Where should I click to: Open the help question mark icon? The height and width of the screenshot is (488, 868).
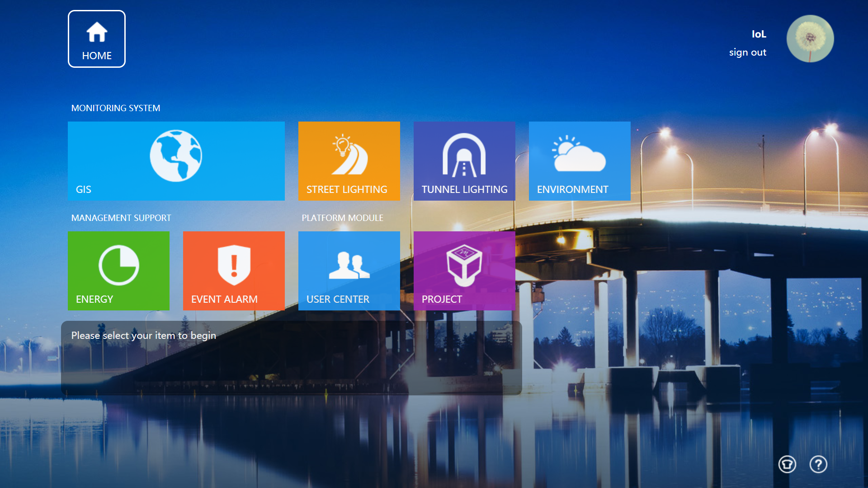pyautogui.click(x=817, y=464)
